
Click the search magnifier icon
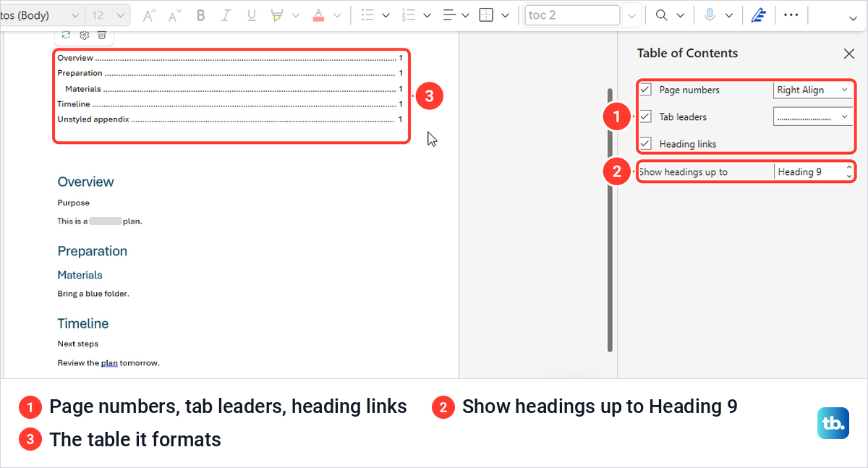[x=662, y=15]
